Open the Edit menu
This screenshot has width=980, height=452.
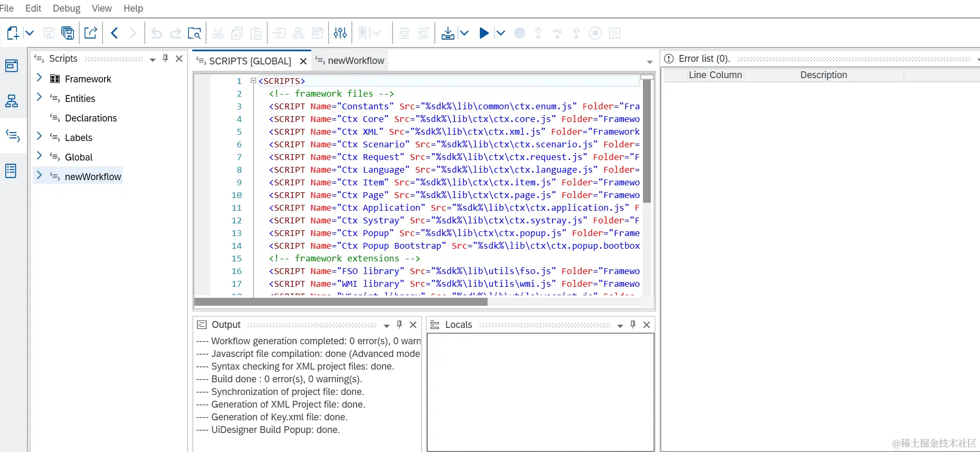33,8
